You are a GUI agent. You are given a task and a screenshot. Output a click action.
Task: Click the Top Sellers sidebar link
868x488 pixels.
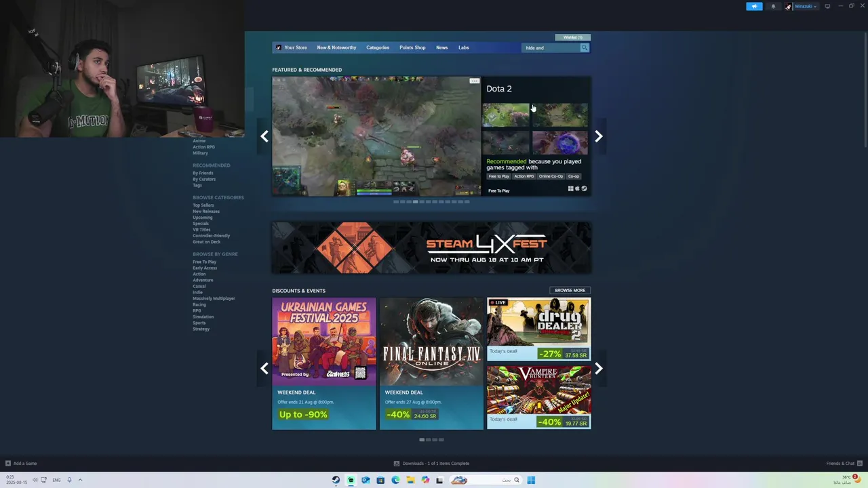203,205
